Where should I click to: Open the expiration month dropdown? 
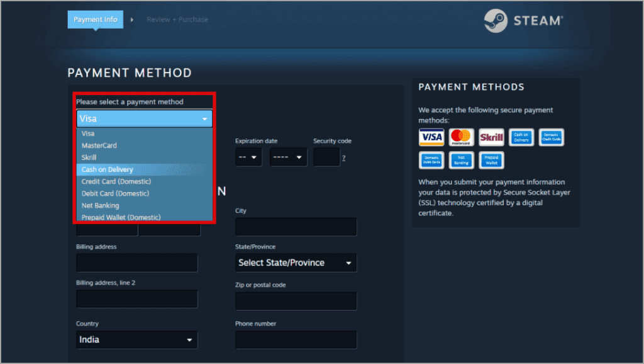[248, 157]
